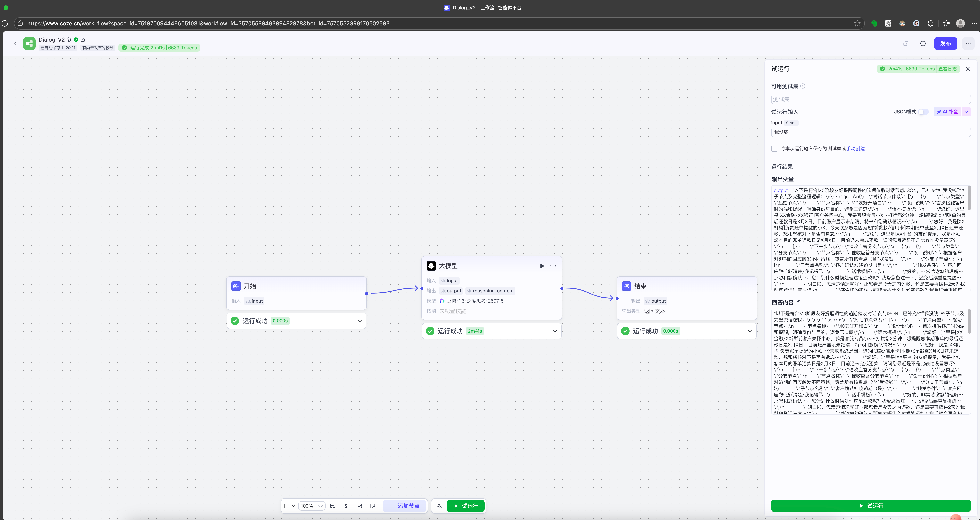Click the edit pencil icon beside Dialog_V2
This screenshot has height=520, width=980.
click(83, 40)
